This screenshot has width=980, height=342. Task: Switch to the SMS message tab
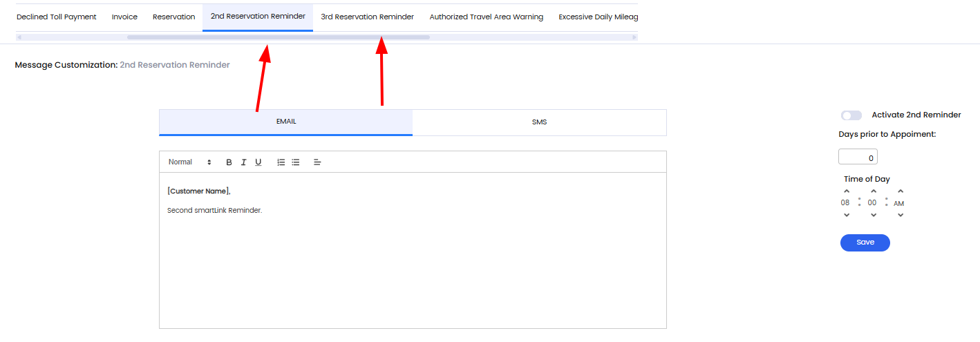click(539, 122)
